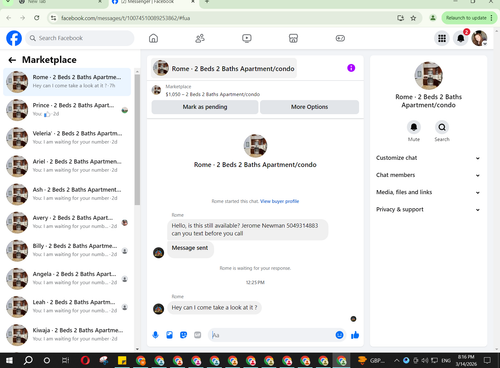Open conversation information purple icon
Viewport: 500px width, 368px height.
coord(351,68)
